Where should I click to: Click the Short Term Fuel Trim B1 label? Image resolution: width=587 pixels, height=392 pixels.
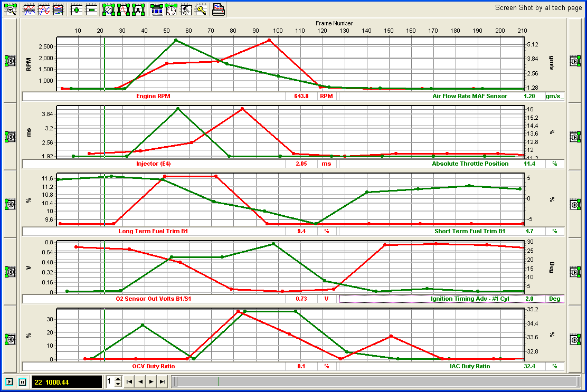[x=469, y=231]
